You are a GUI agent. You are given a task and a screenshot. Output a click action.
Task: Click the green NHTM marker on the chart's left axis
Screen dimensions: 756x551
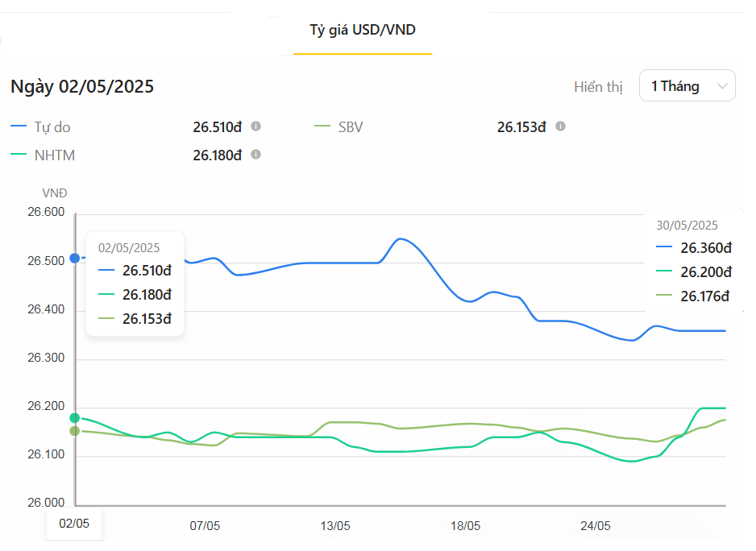[75, 417]
